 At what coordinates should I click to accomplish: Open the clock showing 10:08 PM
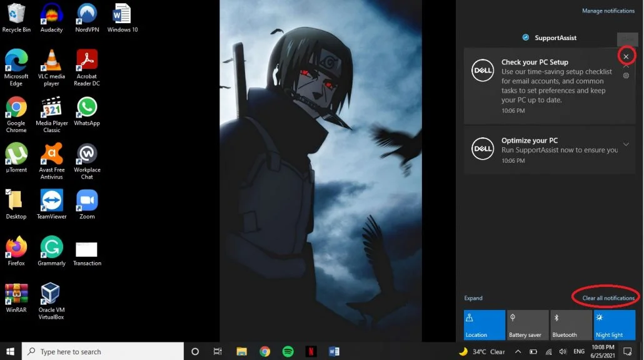point(603,351)
